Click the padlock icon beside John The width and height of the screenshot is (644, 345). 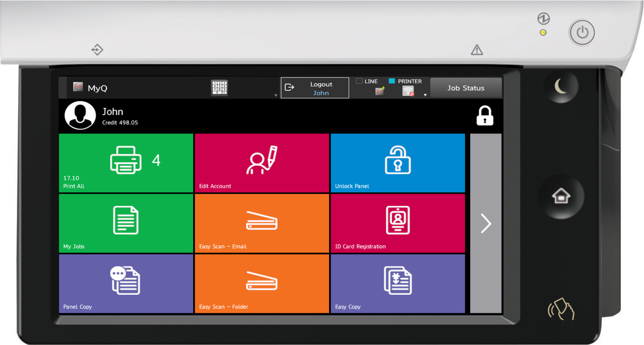tap(485, 115)
